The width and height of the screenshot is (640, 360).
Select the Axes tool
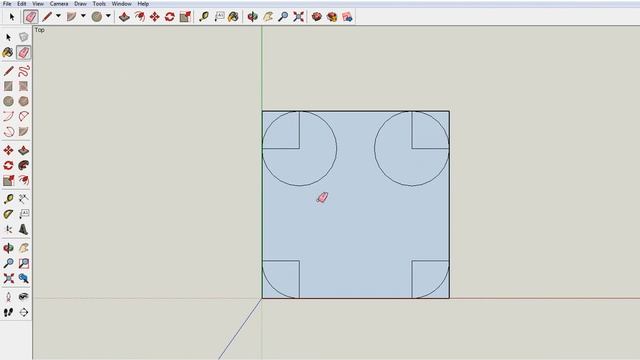tap(8, 229)
